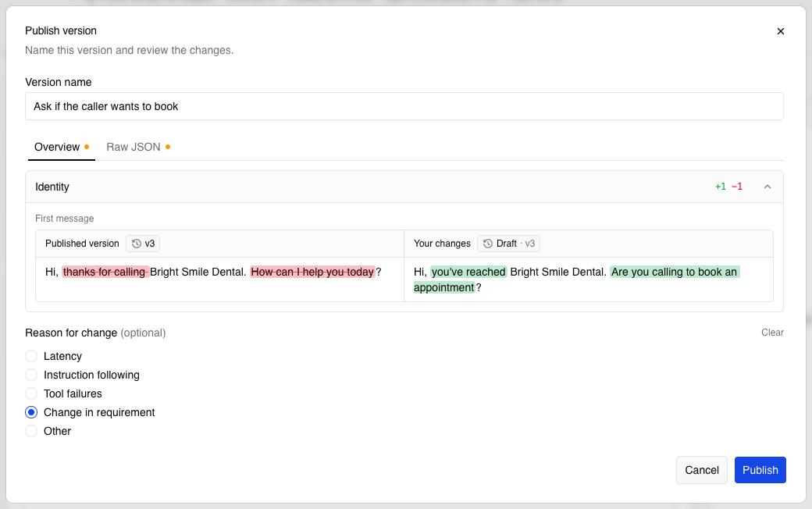Click the +1 additions count
The width and height of the screenshot is (812, 509).
point(721,187)
